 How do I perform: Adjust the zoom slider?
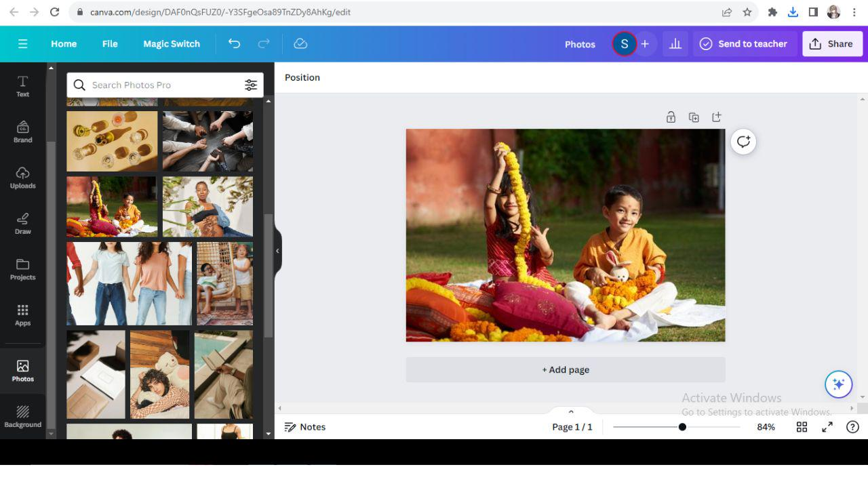pyautogui.click(x=682, y=427)
